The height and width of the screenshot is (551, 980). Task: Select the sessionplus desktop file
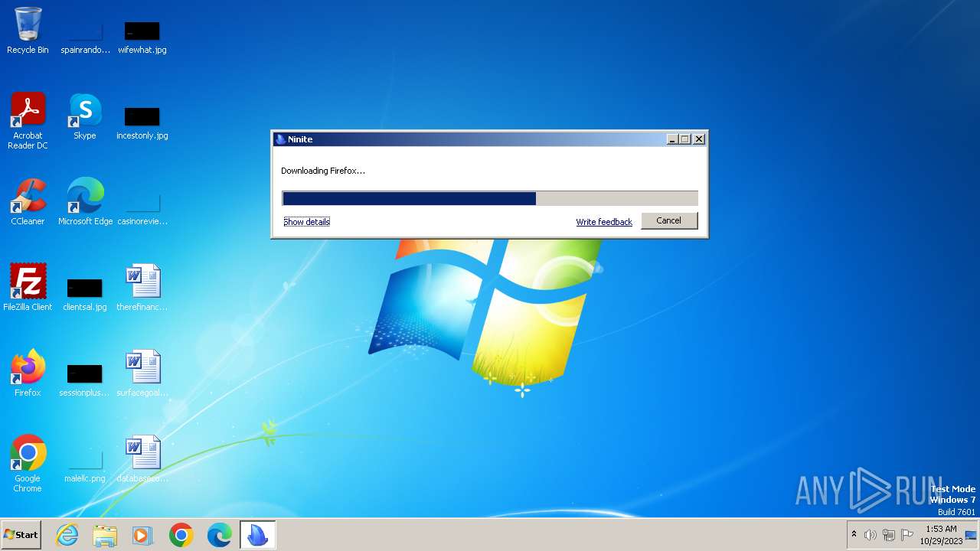(x=85, y=380)
